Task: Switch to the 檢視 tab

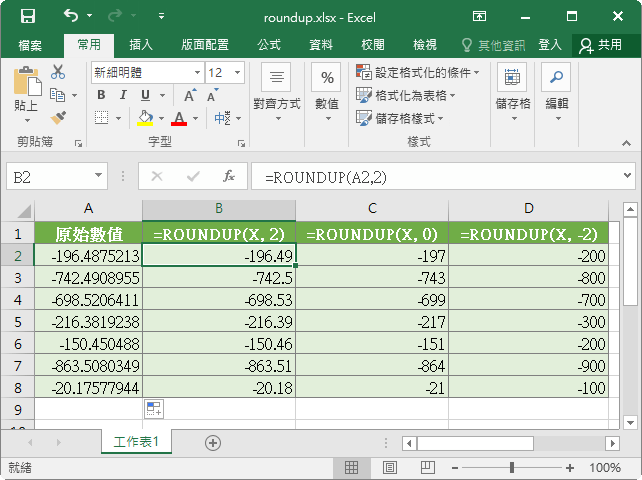Action: pyautogui.click(x=425, y=45)
